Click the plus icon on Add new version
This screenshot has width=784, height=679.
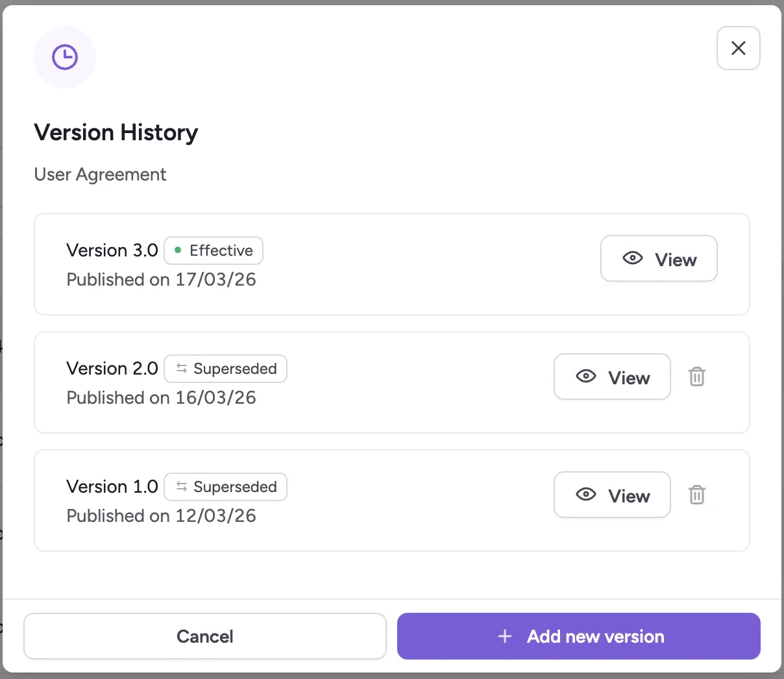[505, 636]
